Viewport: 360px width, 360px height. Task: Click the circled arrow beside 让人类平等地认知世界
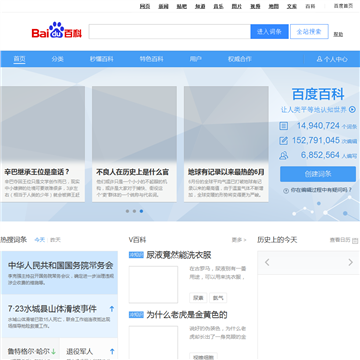[x=352, y=109]
